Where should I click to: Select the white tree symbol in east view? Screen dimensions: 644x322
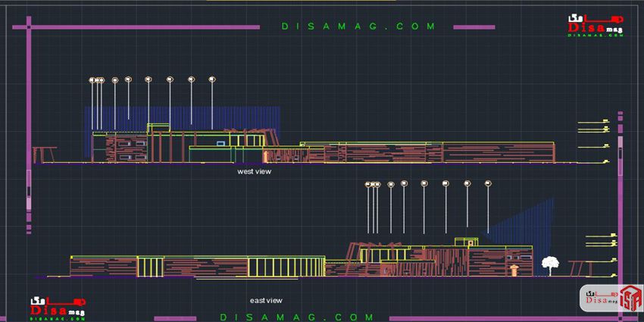pos(549,265)
